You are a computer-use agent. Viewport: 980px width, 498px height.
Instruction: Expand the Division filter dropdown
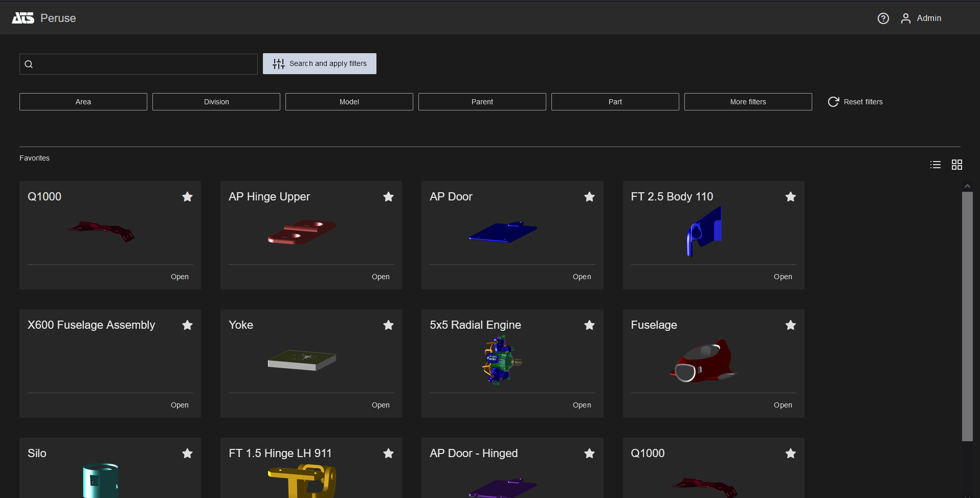[216, 102]
